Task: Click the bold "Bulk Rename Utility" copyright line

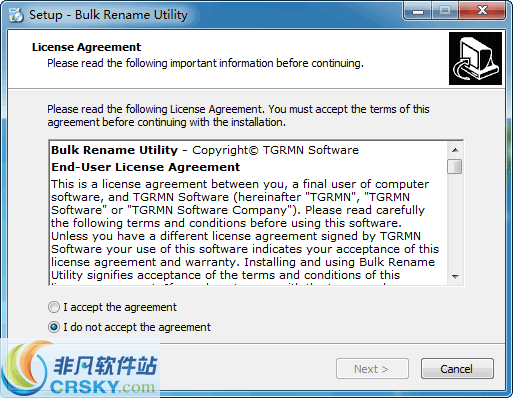Action: tap(114, 150)
